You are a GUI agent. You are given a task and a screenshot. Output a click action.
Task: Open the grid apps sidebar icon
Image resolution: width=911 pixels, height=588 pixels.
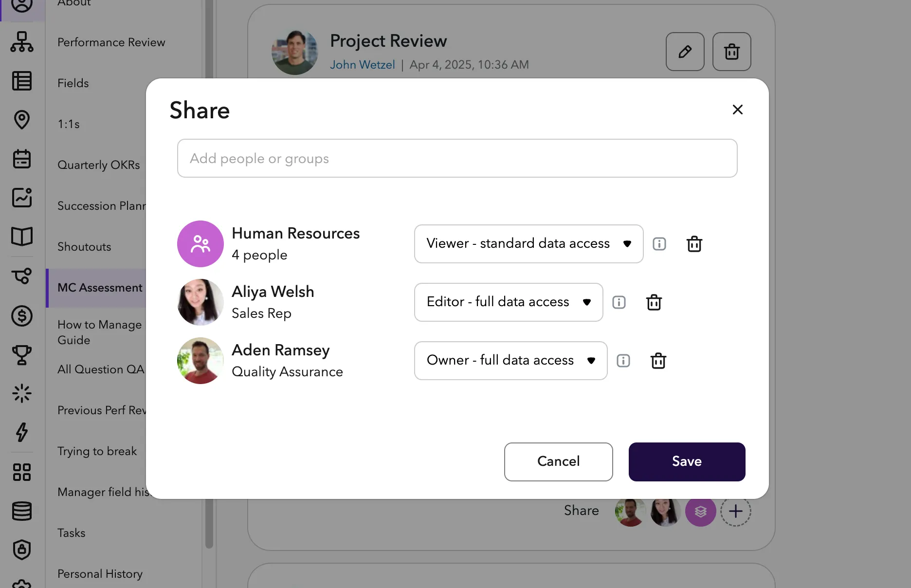(x=22, y=472)
